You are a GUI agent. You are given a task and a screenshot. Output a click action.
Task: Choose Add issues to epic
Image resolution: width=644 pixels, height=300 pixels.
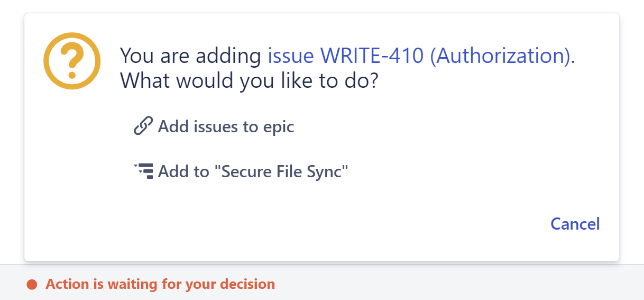pos(226,127)
